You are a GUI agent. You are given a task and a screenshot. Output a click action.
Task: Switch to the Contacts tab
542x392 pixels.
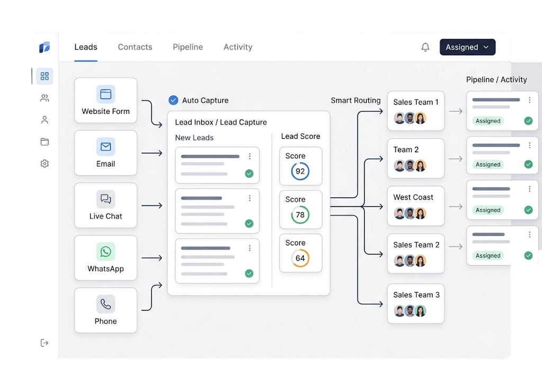click(135, 47)
